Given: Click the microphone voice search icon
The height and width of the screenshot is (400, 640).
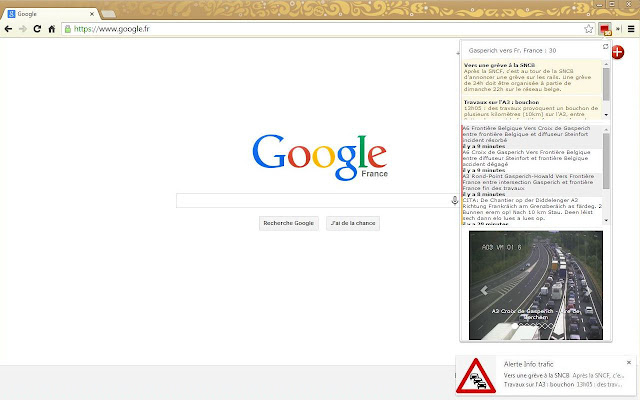Looking at the screenshot, I should coord(454,200).
